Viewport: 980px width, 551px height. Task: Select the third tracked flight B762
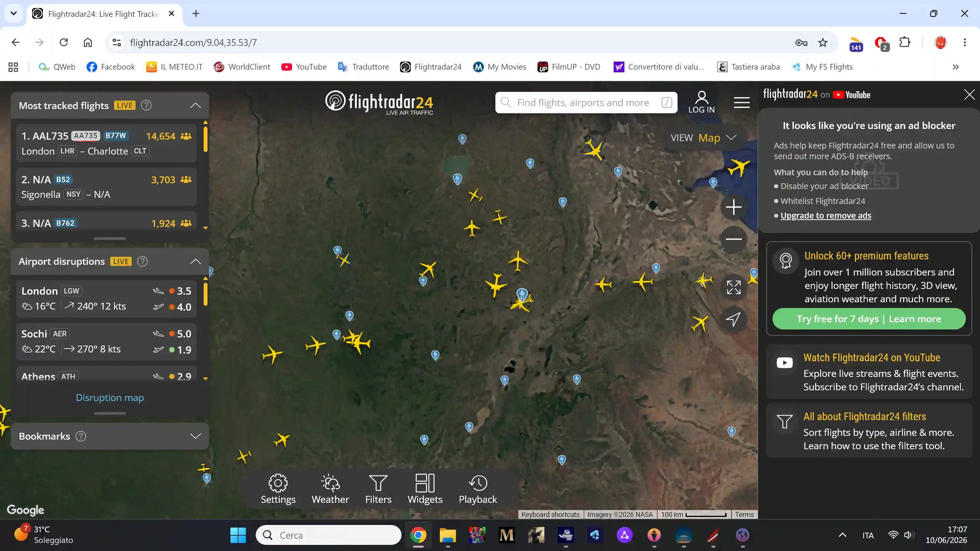[x=106, y=222]
